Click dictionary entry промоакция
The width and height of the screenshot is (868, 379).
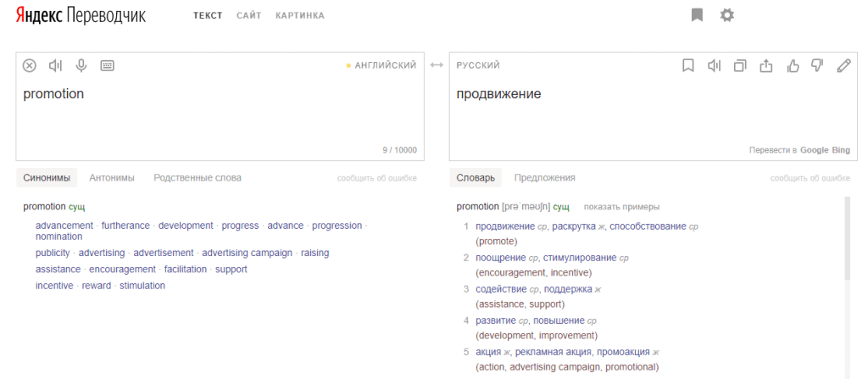pyautogui.click(x=625, y=352)
